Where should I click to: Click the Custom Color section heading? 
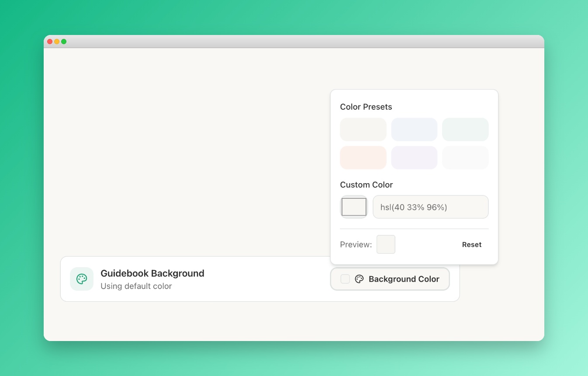coord(366,185)
